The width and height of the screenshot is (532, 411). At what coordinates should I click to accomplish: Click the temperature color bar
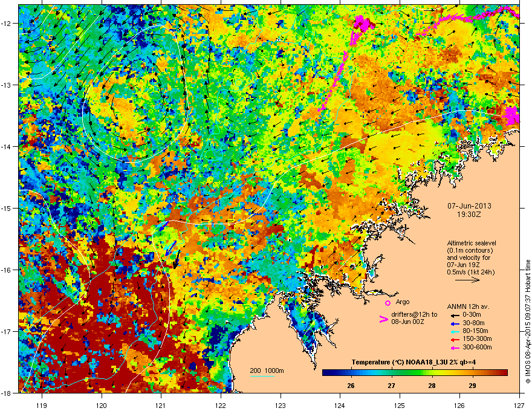[x=415, y=373]
